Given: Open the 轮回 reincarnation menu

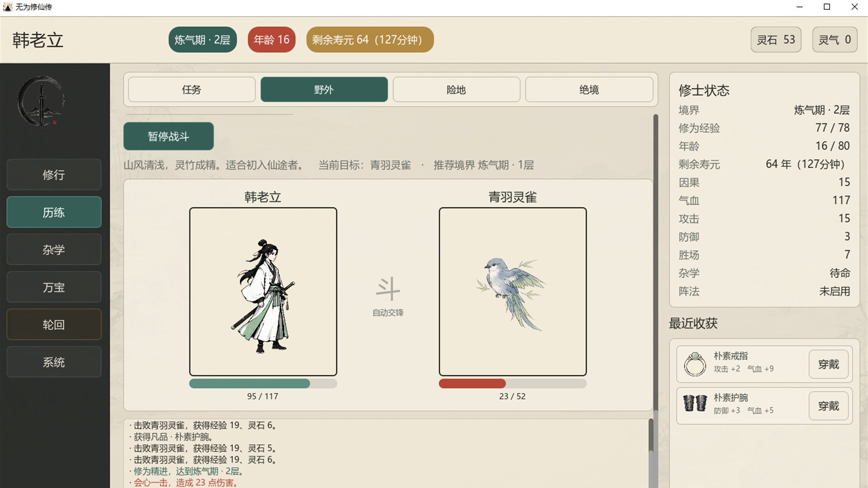Looking at the screenshot, I should [54, 324].
